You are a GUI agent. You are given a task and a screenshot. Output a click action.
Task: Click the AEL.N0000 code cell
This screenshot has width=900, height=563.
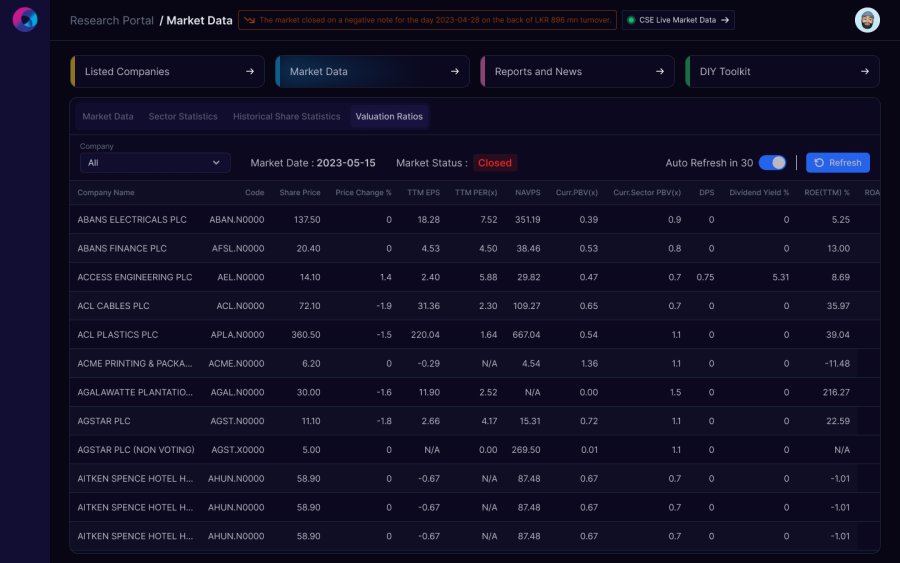240,277
